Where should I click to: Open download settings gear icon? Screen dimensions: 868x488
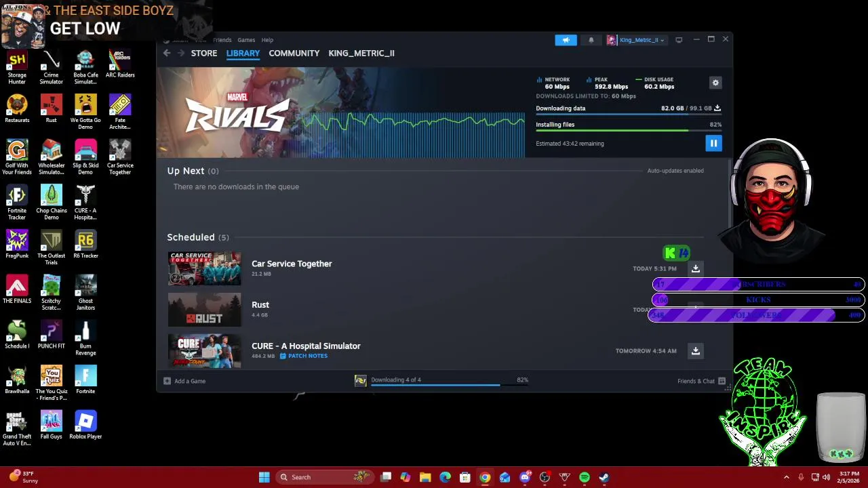(715, 83)
